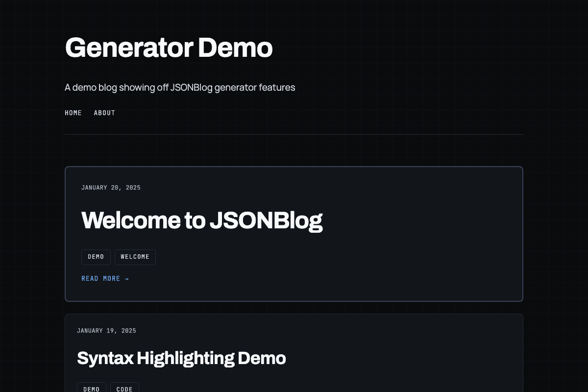This screenshot has height=392, width=588.
Task: Open the Home navigation link
Action: [73, 113]
